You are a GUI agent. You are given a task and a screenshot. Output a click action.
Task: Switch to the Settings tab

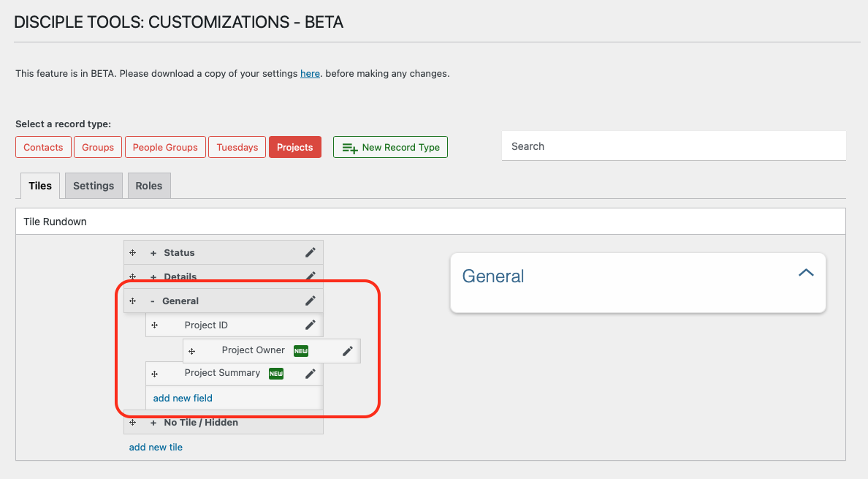(x=94, y=186)
